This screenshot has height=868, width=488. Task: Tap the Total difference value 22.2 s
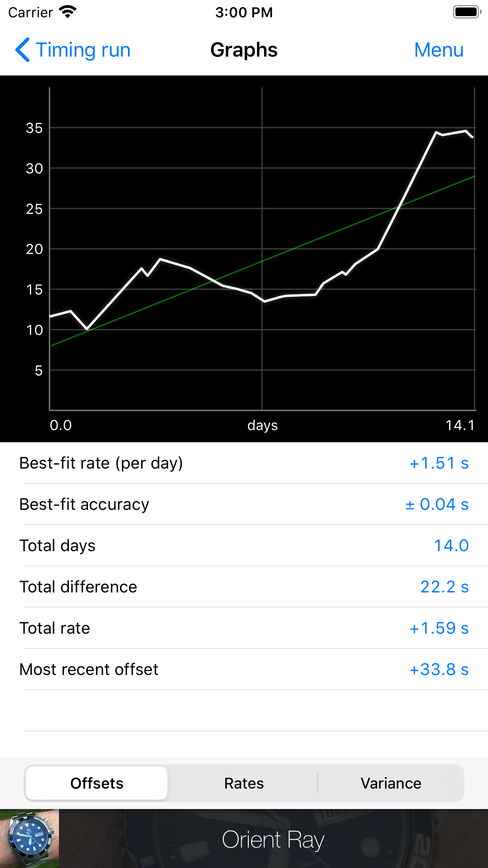coord(444,587)
